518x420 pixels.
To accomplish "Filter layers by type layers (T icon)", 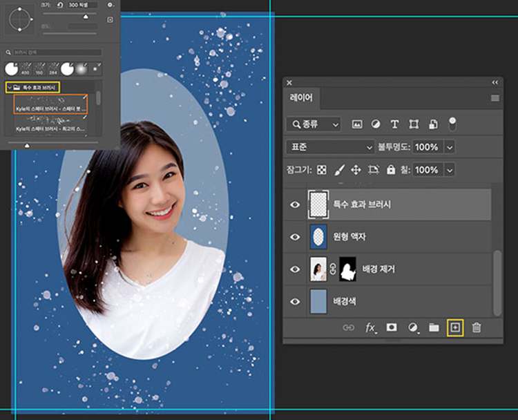I will [394, 124].
